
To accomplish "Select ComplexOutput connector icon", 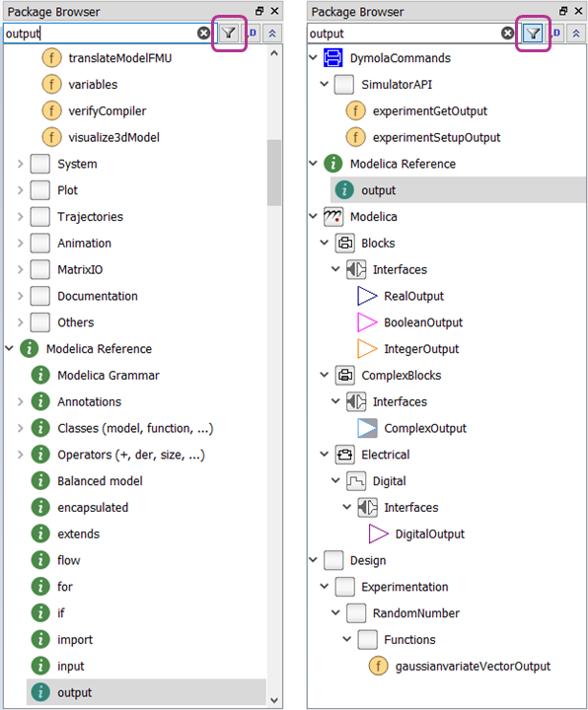I will click(367, 428).
